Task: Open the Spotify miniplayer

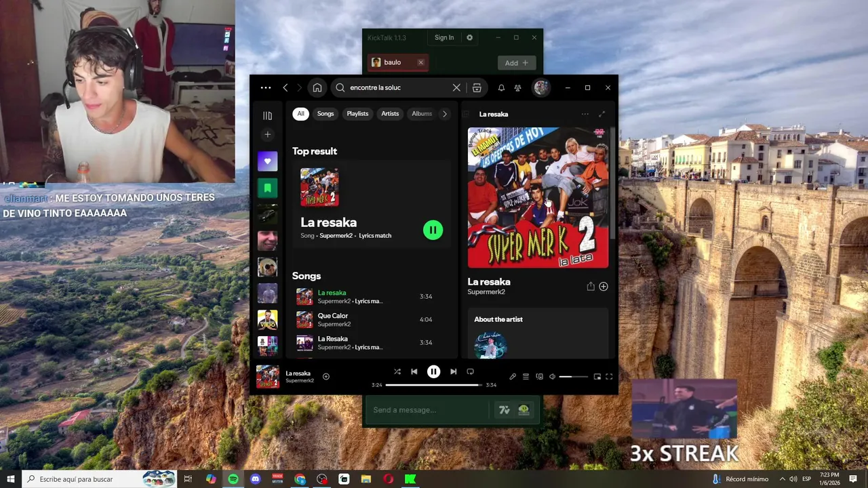Action: (x=597, y=376)
